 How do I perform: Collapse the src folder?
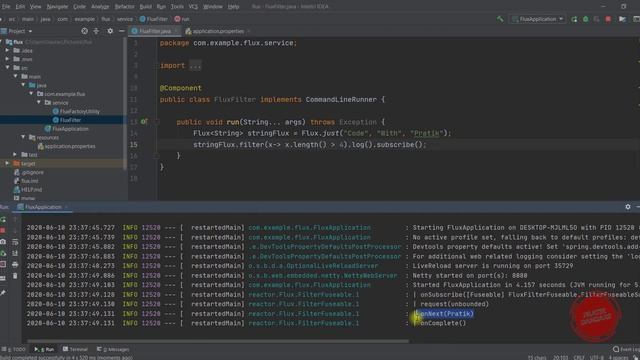[x=7, y=68]
